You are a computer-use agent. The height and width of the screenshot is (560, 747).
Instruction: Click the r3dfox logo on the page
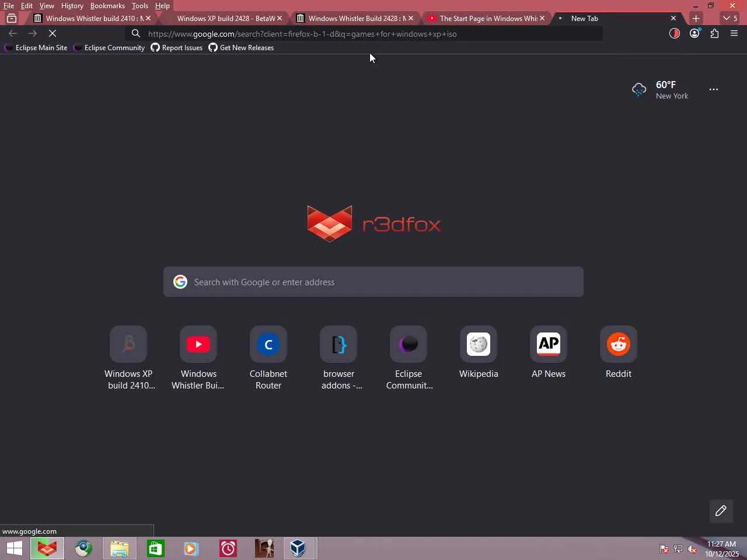tap(373, 223)
